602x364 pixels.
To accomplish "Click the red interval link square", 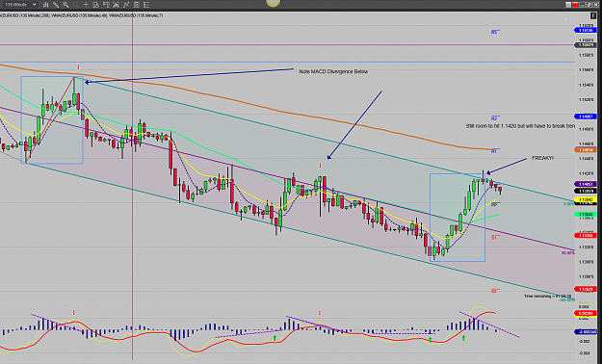I will 575,5.
